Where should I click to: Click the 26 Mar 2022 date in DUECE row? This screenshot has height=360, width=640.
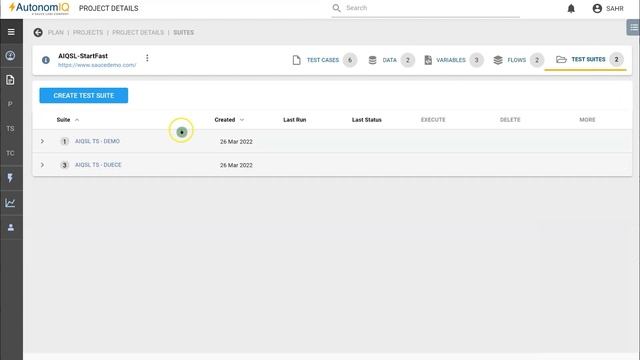tap(236, 165)
